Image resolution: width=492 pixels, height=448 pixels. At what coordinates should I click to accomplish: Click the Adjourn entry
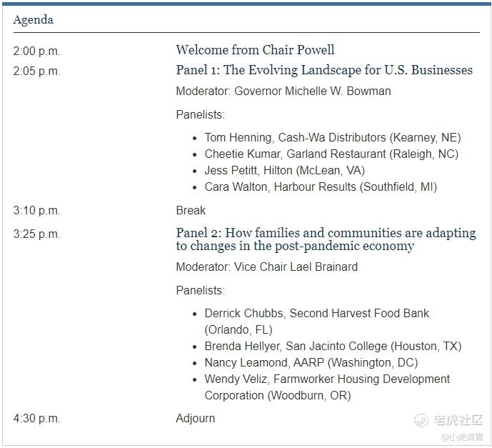pyautogui.click(x=196, y=419)
